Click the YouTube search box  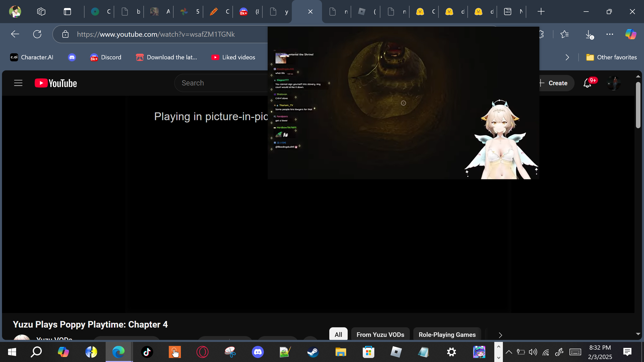point(221,83)
